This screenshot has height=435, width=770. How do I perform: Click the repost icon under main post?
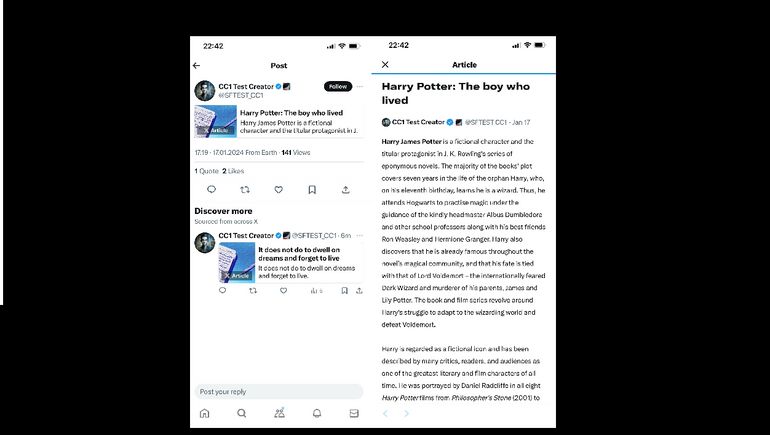[245, 190]
